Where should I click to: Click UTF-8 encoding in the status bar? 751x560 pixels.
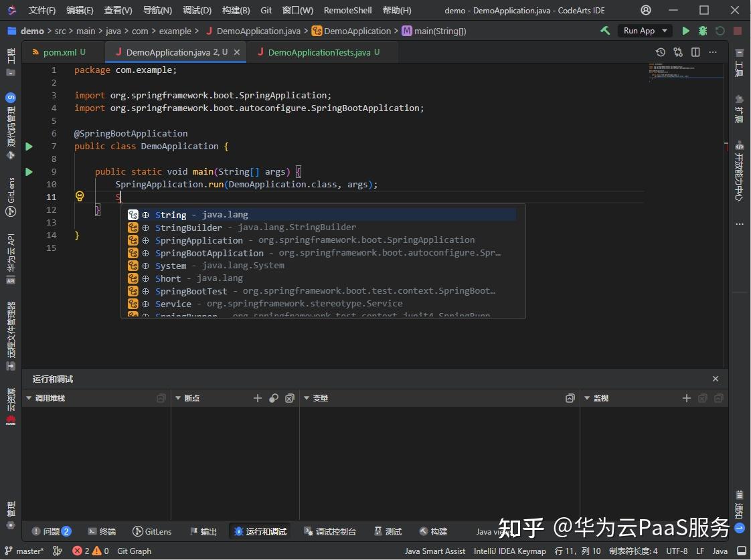676,551
